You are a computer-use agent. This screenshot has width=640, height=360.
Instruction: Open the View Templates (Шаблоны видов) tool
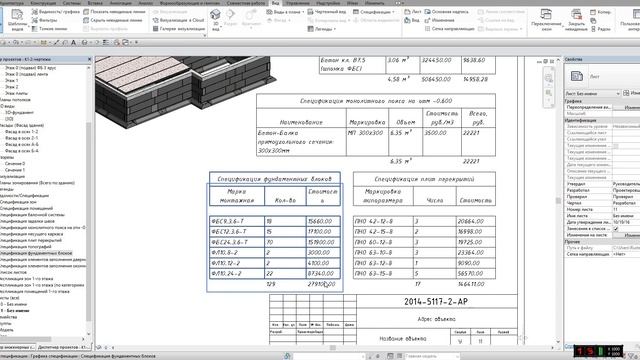(x=17, y=20)
